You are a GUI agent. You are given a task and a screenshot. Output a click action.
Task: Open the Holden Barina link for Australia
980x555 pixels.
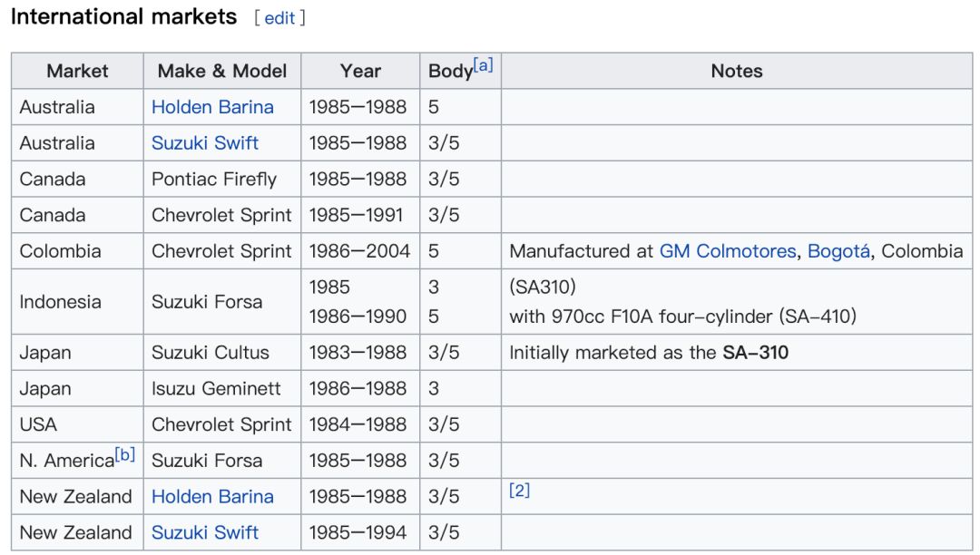(x=212, y=107)
